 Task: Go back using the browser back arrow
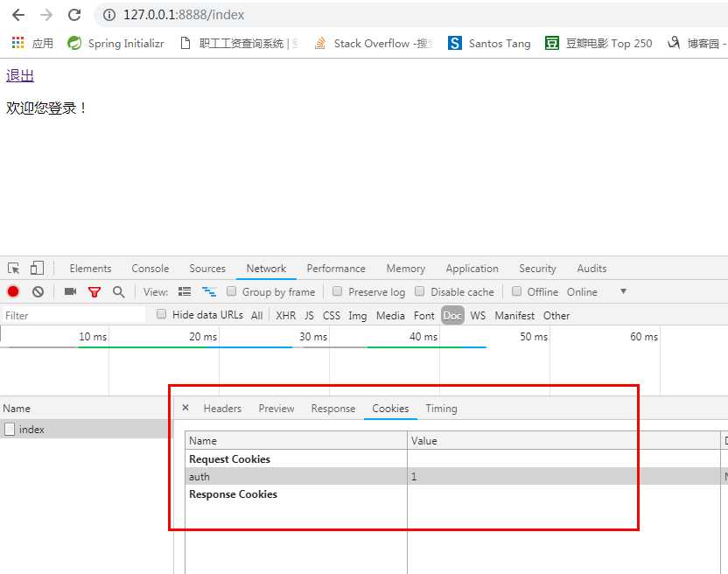point(18,15)
